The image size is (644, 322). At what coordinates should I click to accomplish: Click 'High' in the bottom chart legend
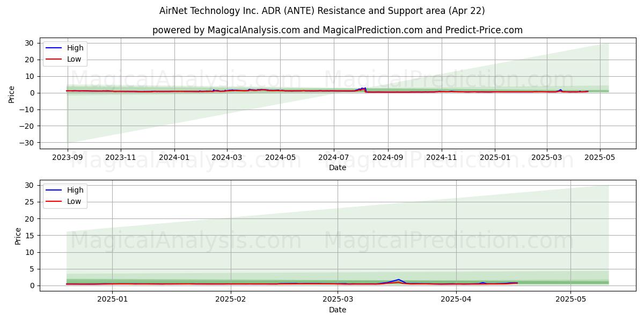click(75, 190)
